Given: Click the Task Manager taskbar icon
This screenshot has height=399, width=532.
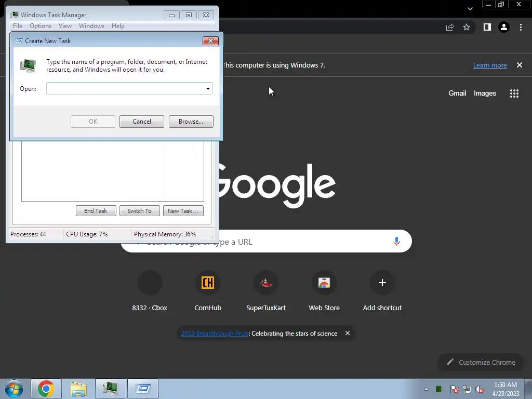Looking at the screenshot, I should click(110, 389).
